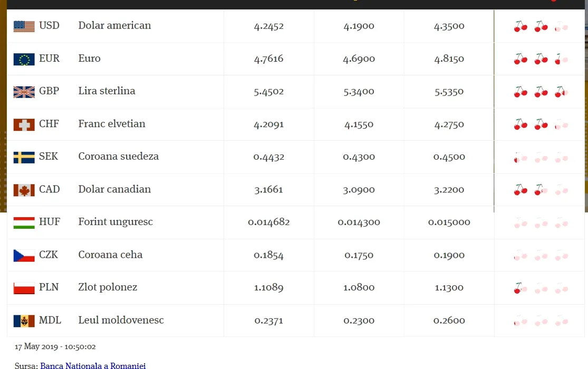The width and height of the screenshot is (588, 369).
Task: Click the Forint unguresc currency name
Action: point(115,222)
